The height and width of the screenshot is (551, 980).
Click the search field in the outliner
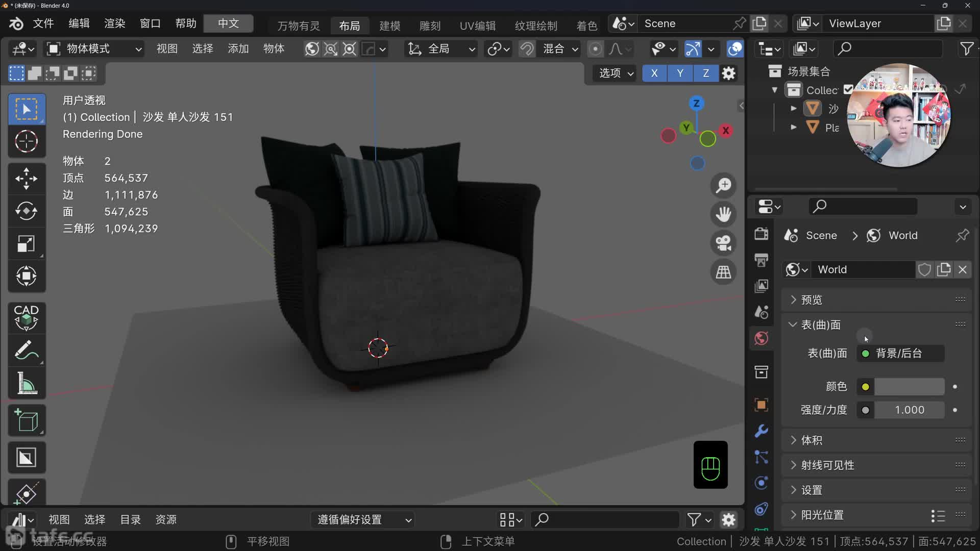(888, 48)
